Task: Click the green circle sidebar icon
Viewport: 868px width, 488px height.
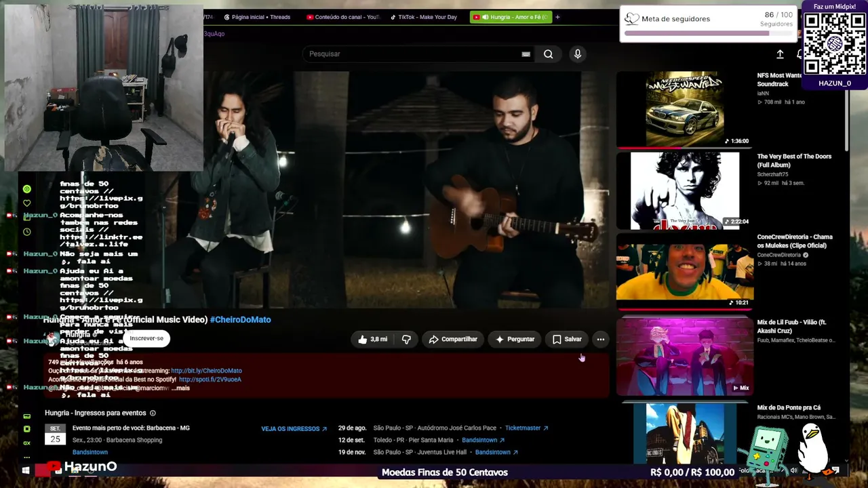Action: point(27,189)
